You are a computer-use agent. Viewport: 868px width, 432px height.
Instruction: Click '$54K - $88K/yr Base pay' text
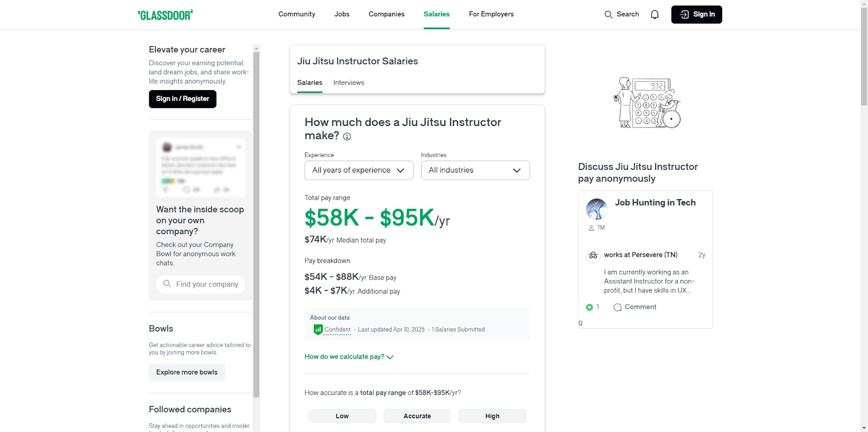pos(350,277)
